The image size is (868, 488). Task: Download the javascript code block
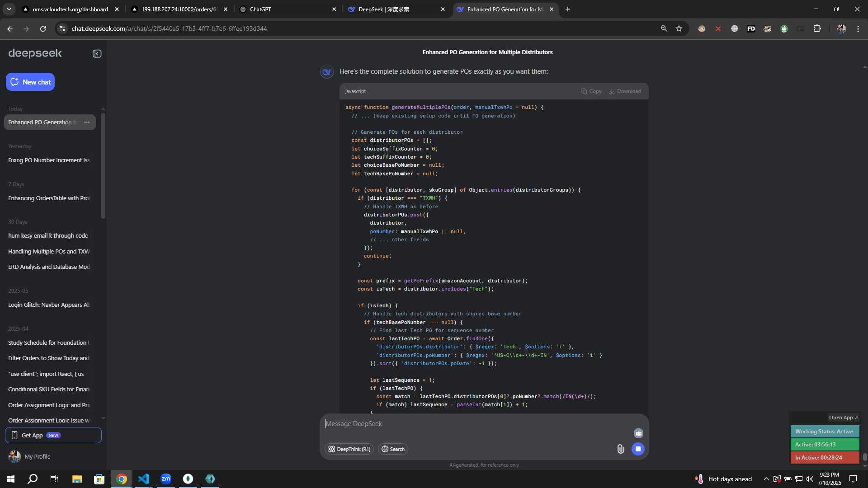coord(625,91)
